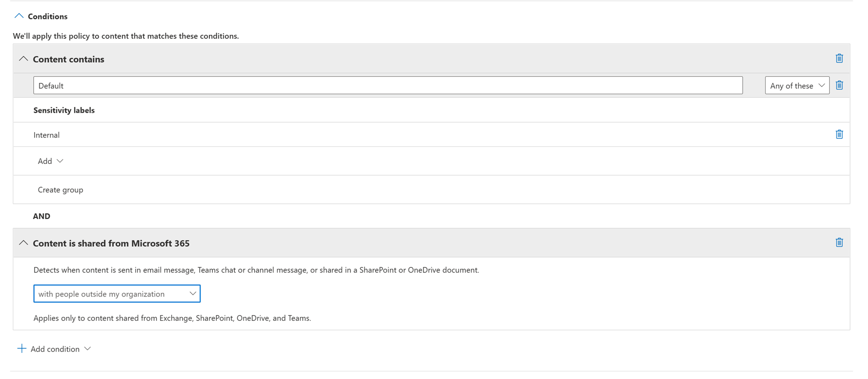This screenshot has height=379, width=868.
Task: Open the Any of these dropdown
Action: [797, 86]
